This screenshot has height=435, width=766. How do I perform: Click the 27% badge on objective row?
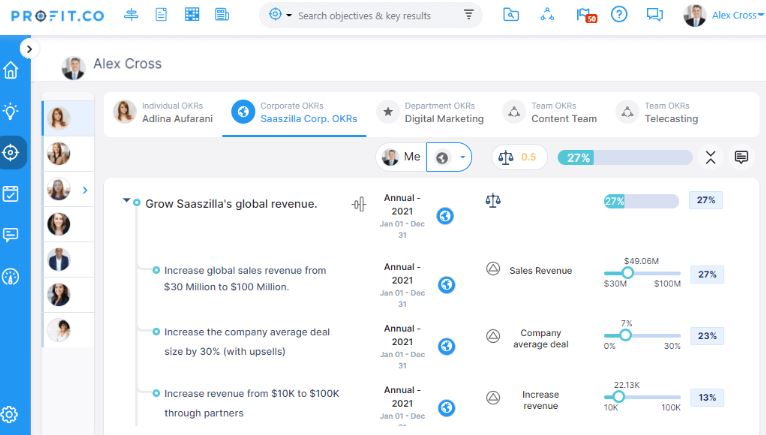(x=706, y=200)
